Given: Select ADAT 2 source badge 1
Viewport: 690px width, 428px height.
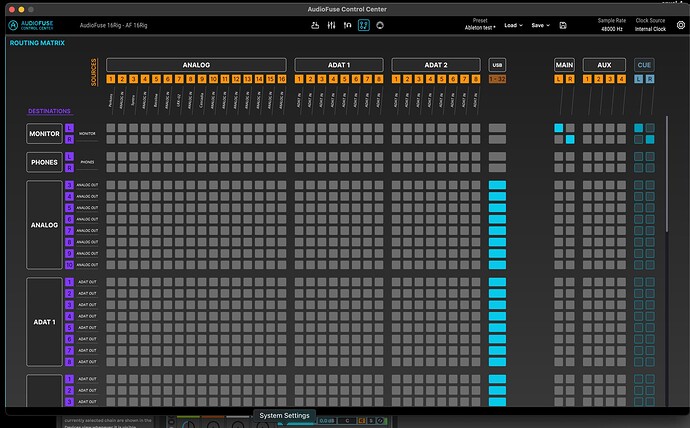Looking at the screenshot, I should pyautogui.click(x=396, y=79).
